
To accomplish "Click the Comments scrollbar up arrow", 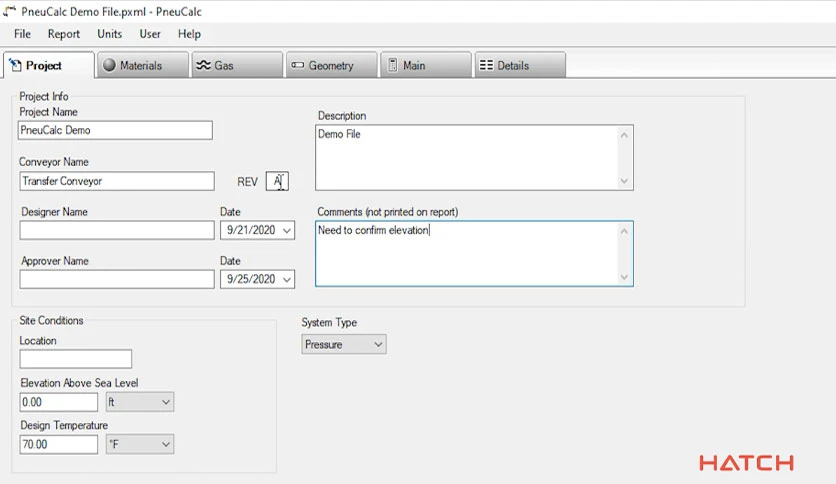I will point(624,231).
